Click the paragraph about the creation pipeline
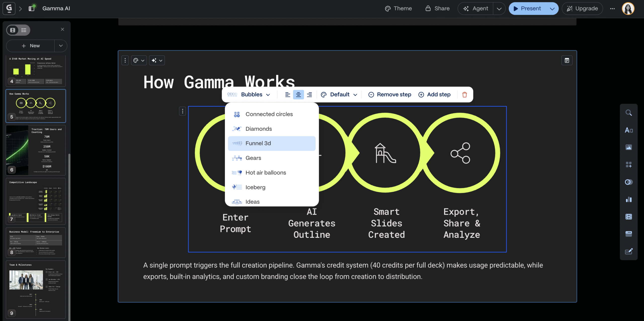 point(343,271)
